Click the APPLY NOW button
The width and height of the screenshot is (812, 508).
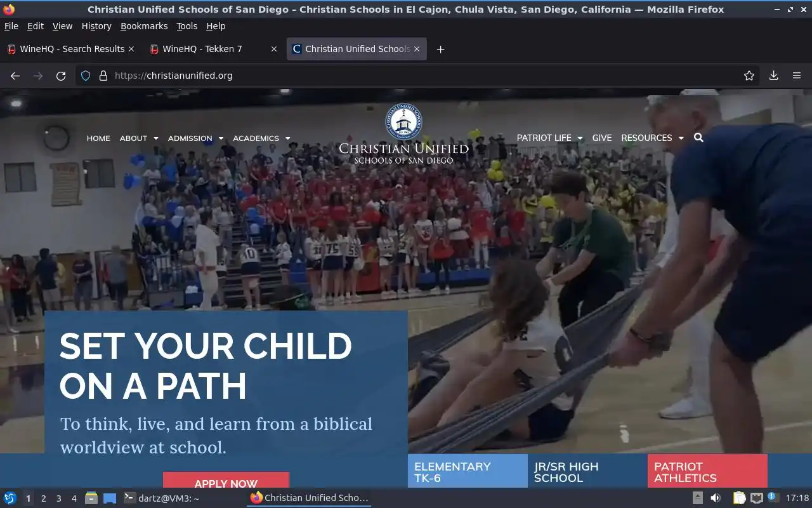[226, 480]
